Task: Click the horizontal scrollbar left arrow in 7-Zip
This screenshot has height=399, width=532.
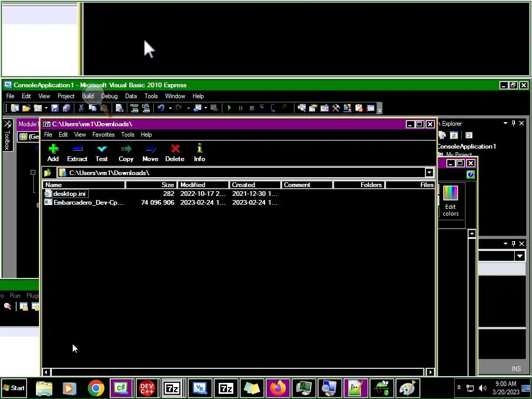Action: 46,372
